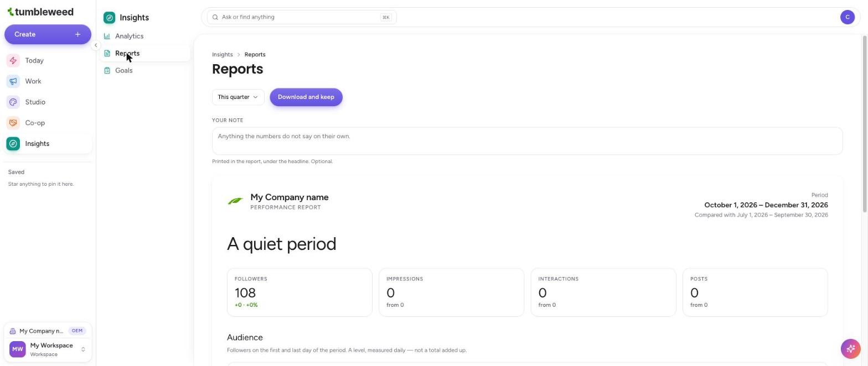Click the Insights header icon
Viewport: 868px width, 366px height.
(110, 18)
